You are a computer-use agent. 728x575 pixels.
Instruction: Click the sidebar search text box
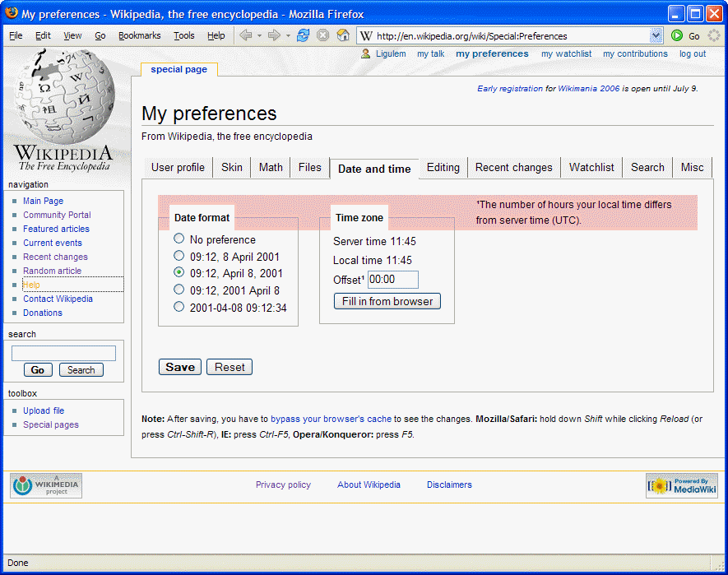coord(63,354)
